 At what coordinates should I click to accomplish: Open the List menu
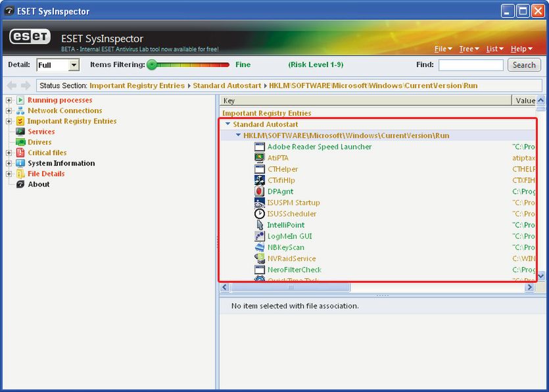coord(494,49)
